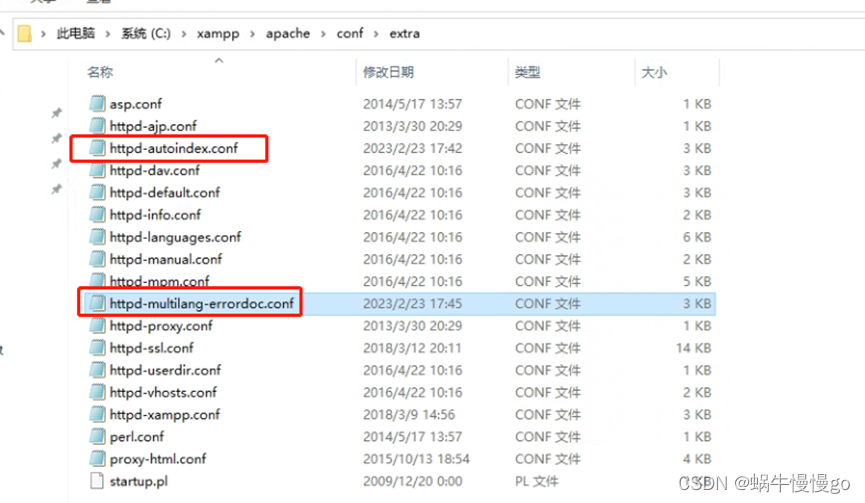865x503 pixels.
Task: Expand the chevron after 此电脑 in breadcrumb
Action: (x=108, y=34)
